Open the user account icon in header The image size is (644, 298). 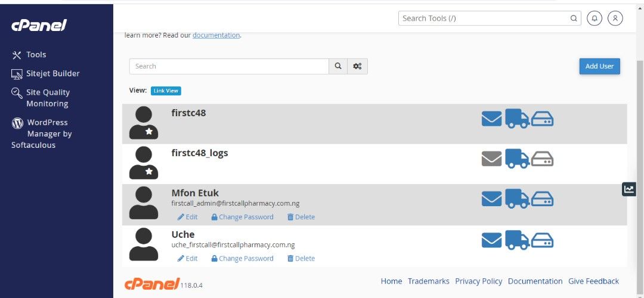click(x=615, y=18)
